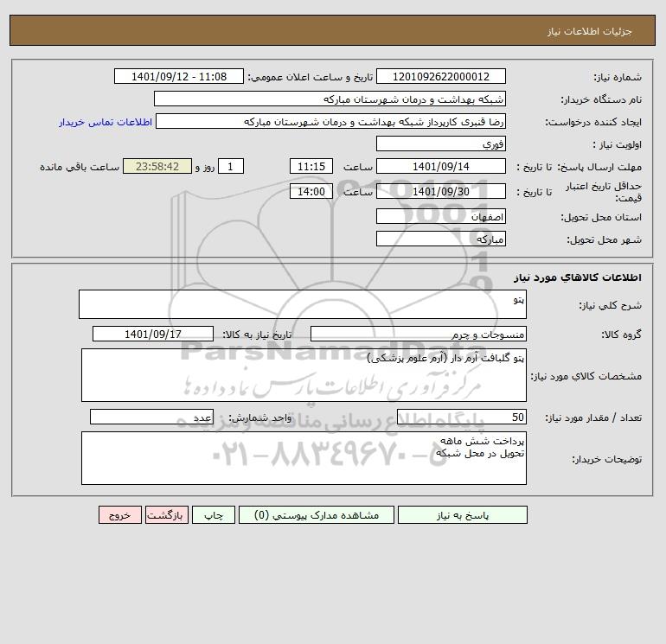Click the بازگشت back button
Screen dimensions: 666x644
[166, 515]
